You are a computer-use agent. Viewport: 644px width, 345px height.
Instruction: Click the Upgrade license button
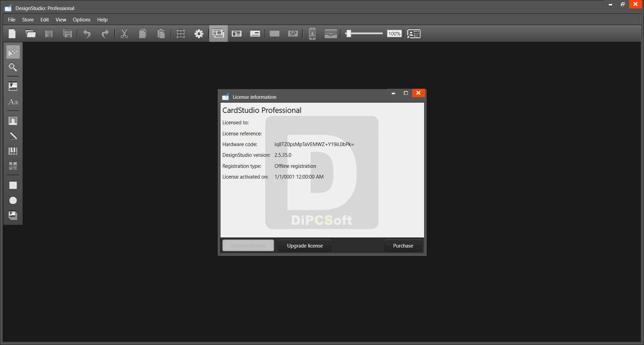305,246
